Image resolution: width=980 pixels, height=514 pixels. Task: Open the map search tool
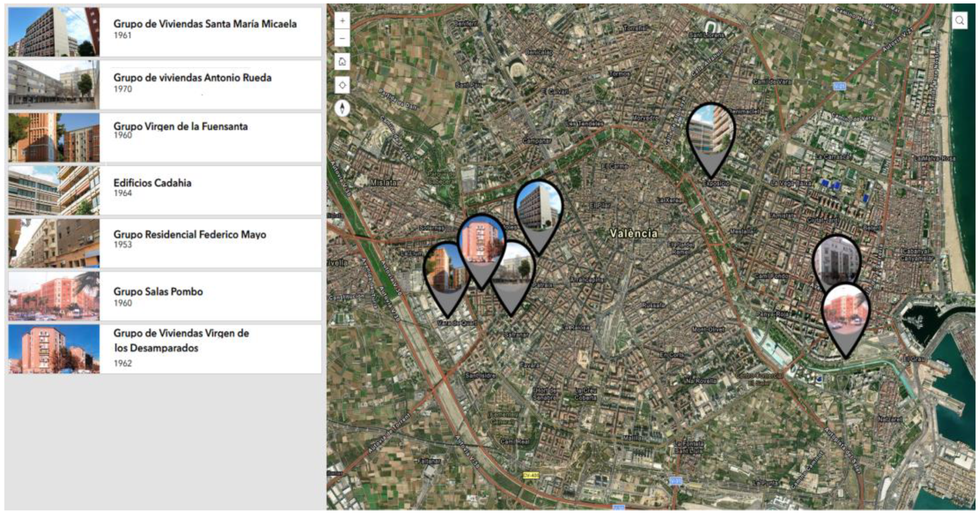click(x=959, y=20)
